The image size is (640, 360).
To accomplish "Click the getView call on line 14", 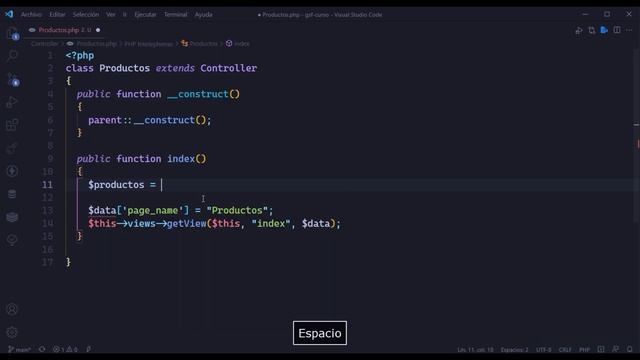I will pyautogui.click(x=214, y=224).
